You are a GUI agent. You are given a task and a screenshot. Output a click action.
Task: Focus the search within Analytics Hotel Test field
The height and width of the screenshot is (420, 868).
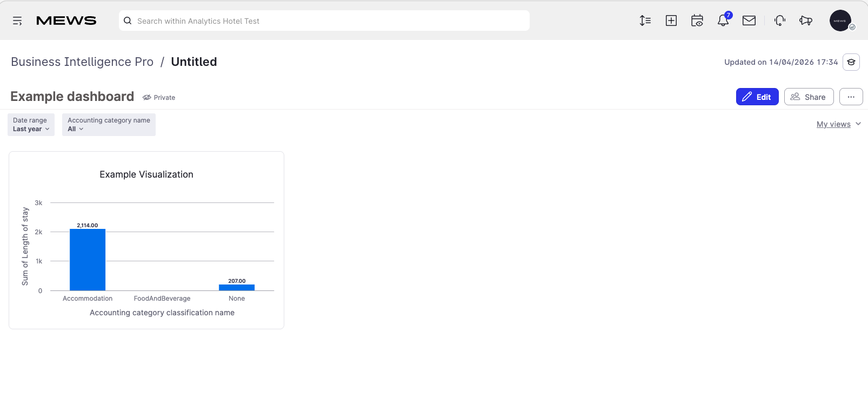[x=324, y=21]
